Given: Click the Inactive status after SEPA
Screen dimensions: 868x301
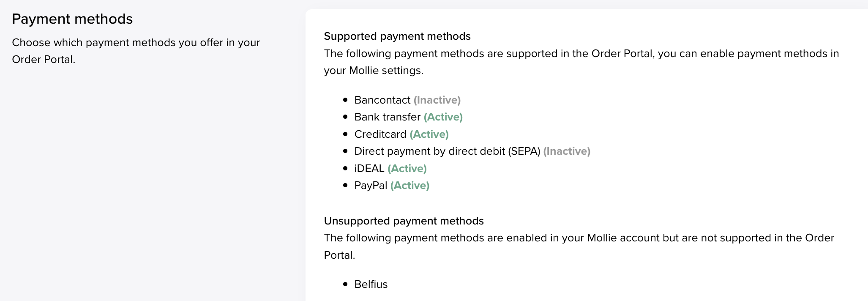Looking at the screenshot, I should click(x=567, y=151).
